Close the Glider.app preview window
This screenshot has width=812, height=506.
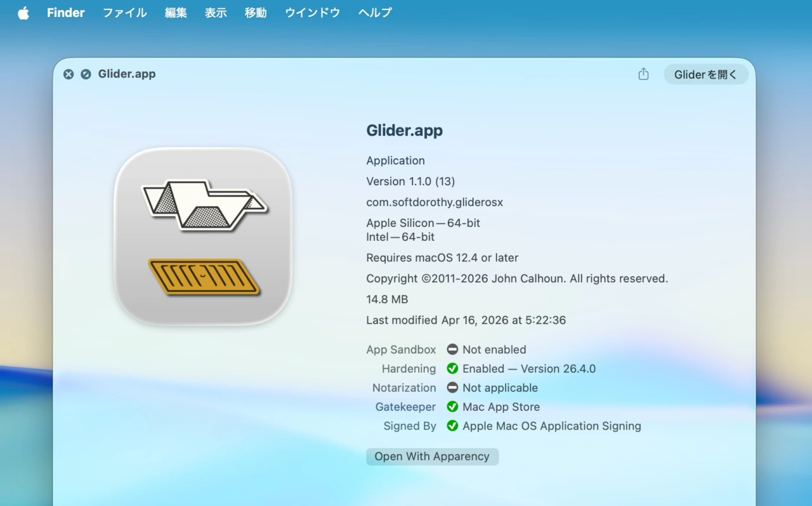[69, 74]
